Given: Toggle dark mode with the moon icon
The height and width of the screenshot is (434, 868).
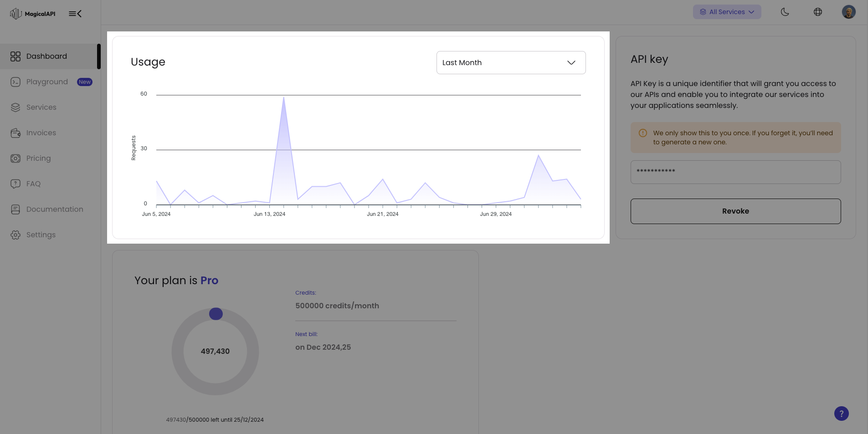Looking at the screenshot, I should pos(785,12).
